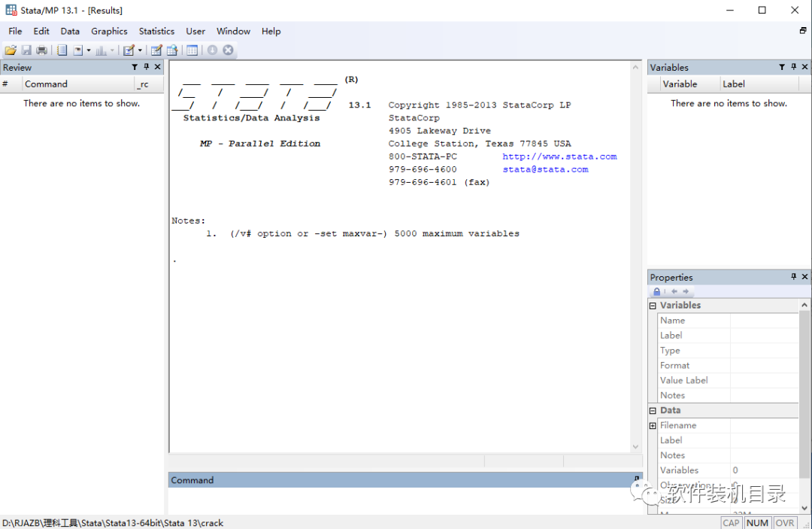Open the Window menu
This screenshot has height=529, width=812.
pos(233,31)
